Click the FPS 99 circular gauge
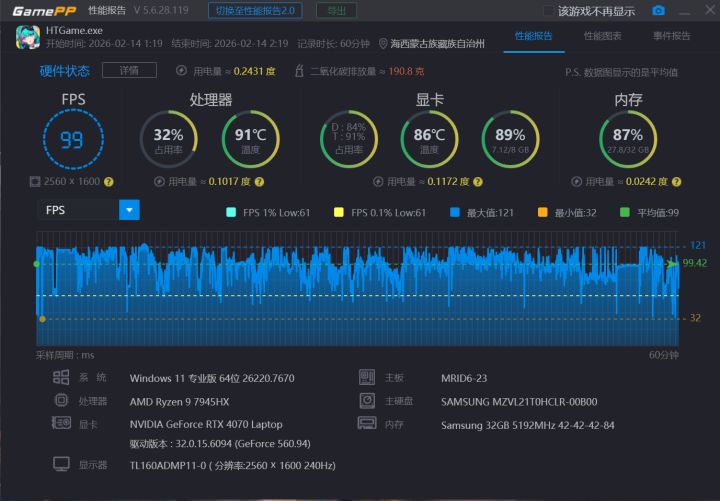The width and height of the screenshot is (720, 501). tap(73, 139)
